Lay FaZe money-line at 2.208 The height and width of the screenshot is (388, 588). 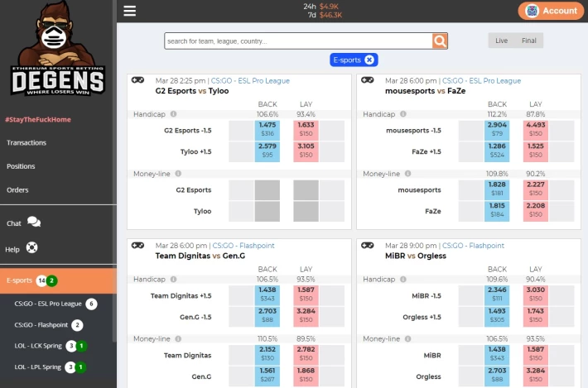pos(536,211)
